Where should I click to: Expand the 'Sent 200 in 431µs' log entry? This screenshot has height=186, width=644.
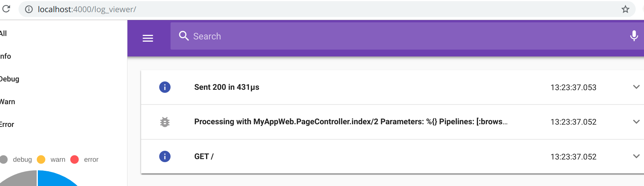click(x=636, y=87)
